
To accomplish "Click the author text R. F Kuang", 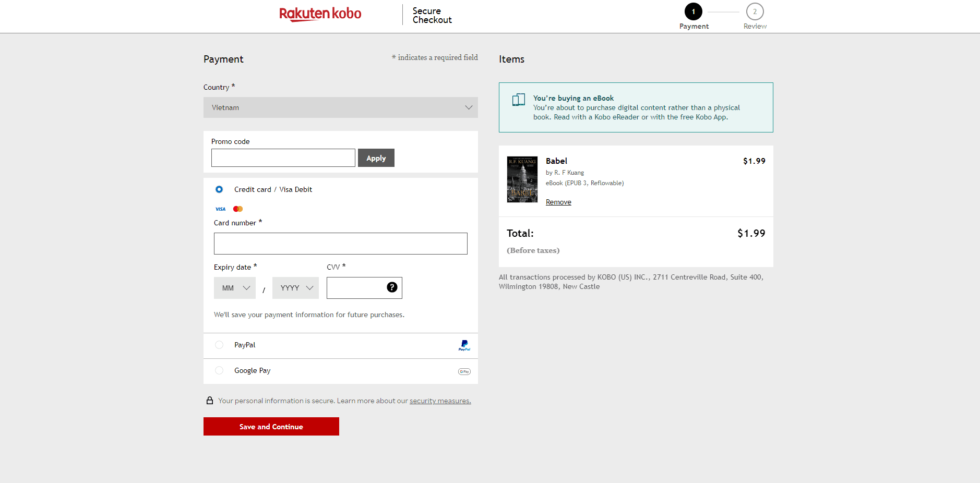I will pyautogui.click(x=569, y=173).
